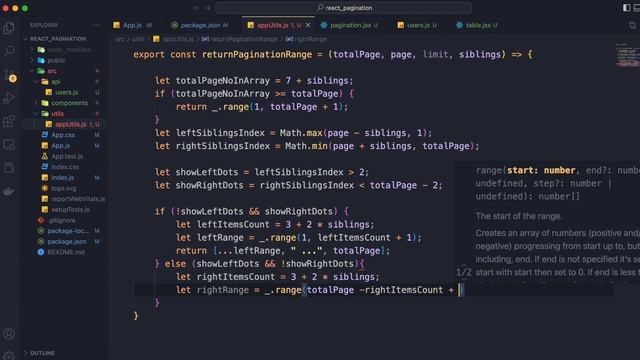
Task: Click "totalPageNoInArray" in the let declaration
Action: point(223,81)
